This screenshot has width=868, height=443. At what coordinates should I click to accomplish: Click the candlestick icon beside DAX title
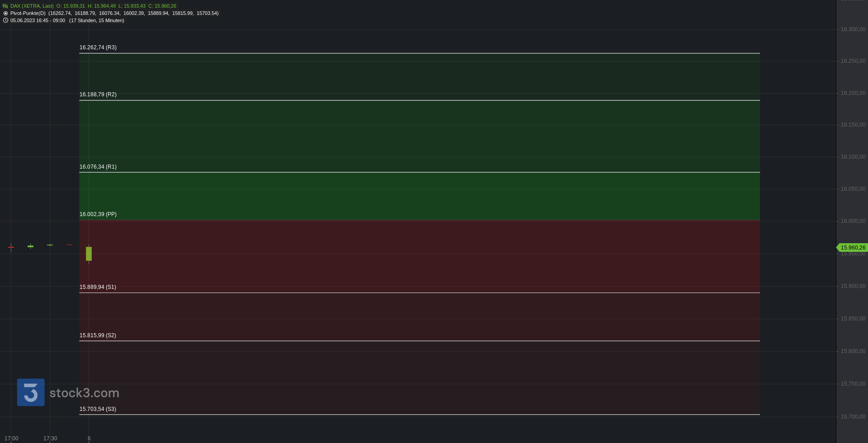pos(5,6)
